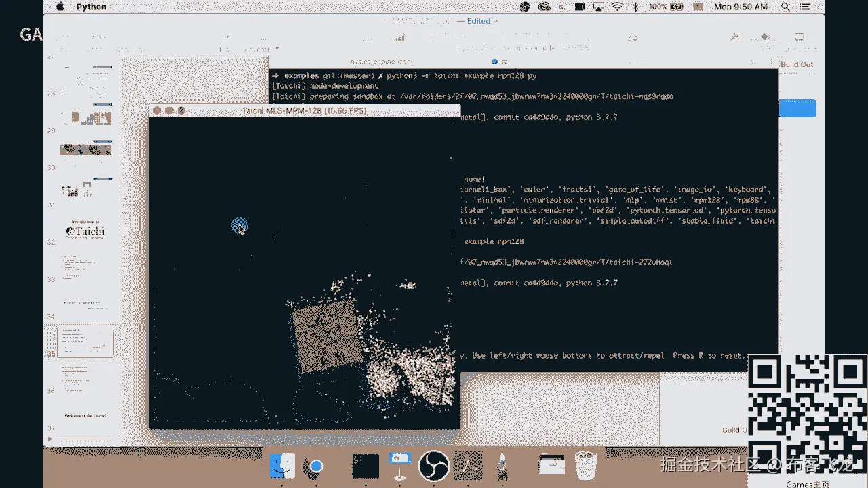The width and height of the screenshot is (868, 488).
Task: Open the blue-circle app in the Dock
Action: tap(316, 466)
